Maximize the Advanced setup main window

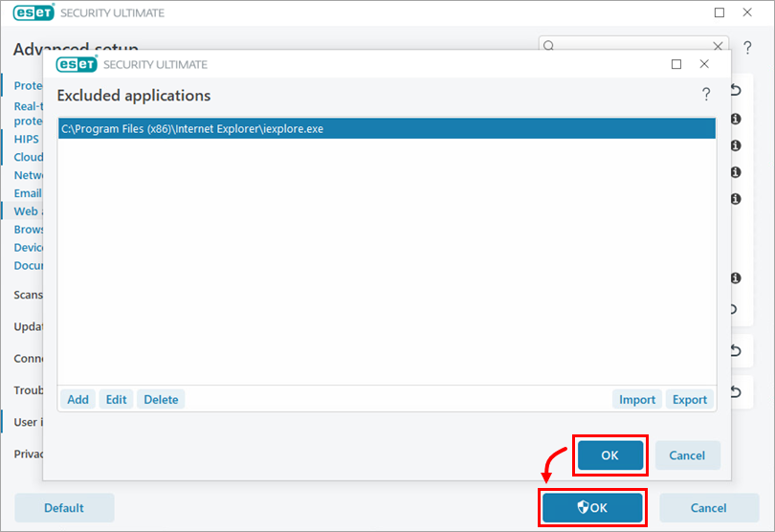pyautogui.click(x=720, y=12)
